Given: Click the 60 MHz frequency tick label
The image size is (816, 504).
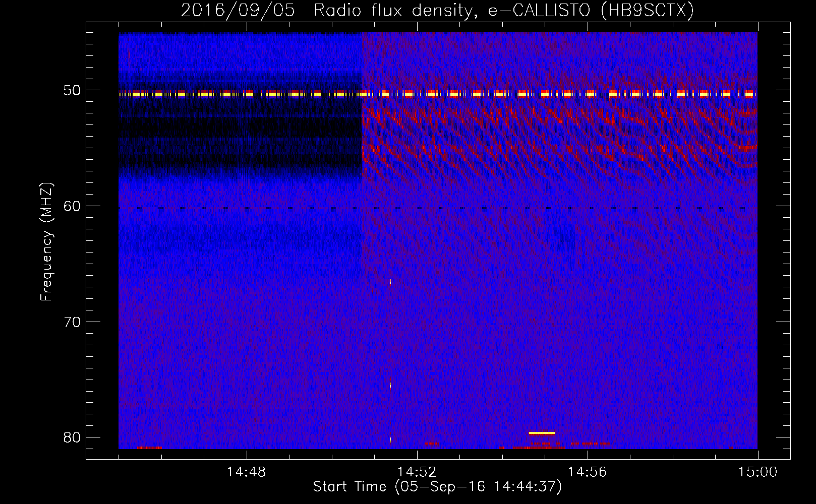Looking at the screenshot, I should pos(72,206).
